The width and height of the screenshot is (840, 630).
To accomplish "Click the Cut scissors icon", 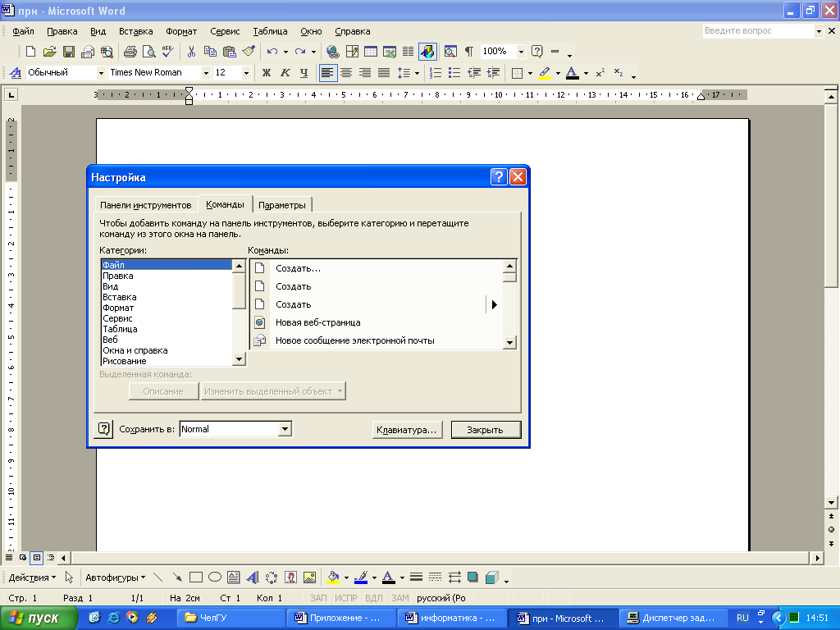I will (191, 52).
